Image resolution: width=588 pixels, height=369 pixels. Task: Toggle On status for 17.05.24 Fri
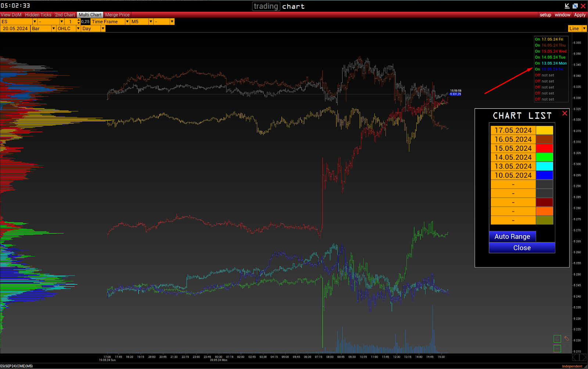click(537, 39)
